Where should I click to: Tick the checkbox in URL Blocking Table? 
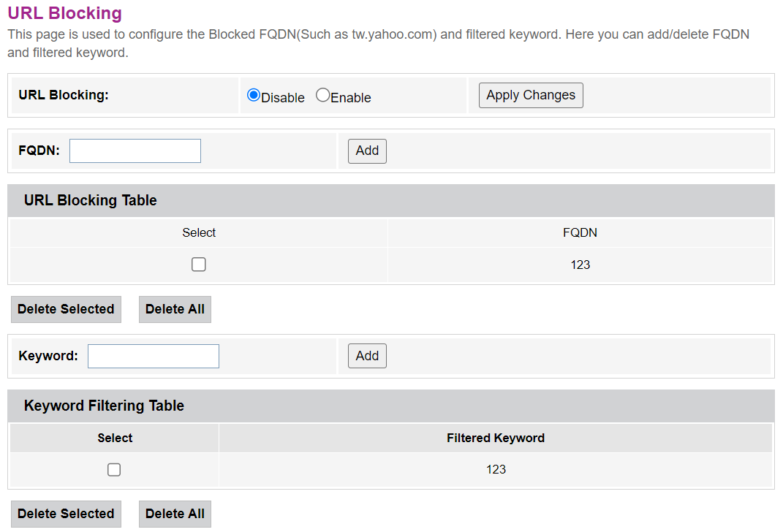click(199, 265)
